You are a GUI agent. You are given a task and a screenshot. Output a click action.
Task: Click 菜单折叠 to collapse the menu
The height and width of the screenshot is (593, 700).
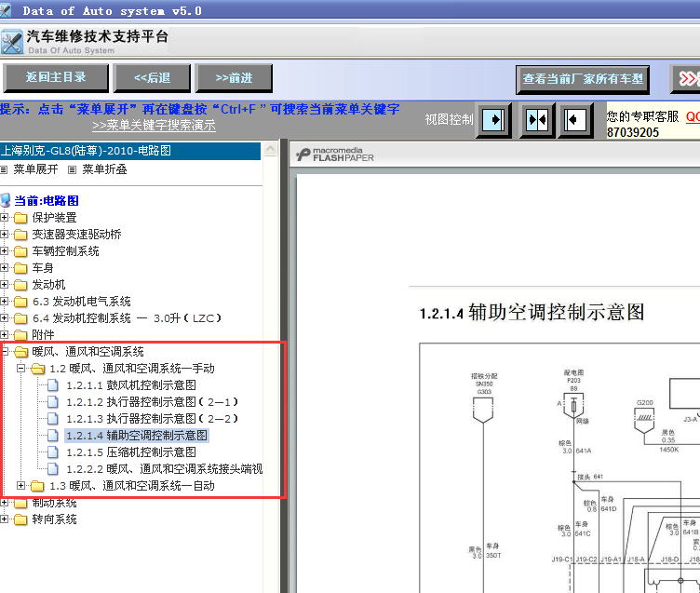[x=104, y=169]
